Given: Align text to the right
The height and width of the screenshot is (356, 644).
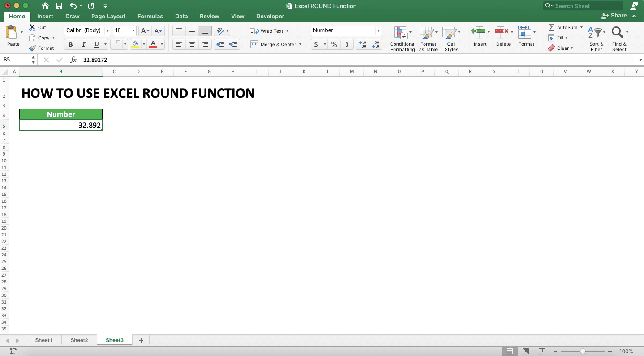Looking at the screenshot, I should pyautogui.click(x=205, y=44).
